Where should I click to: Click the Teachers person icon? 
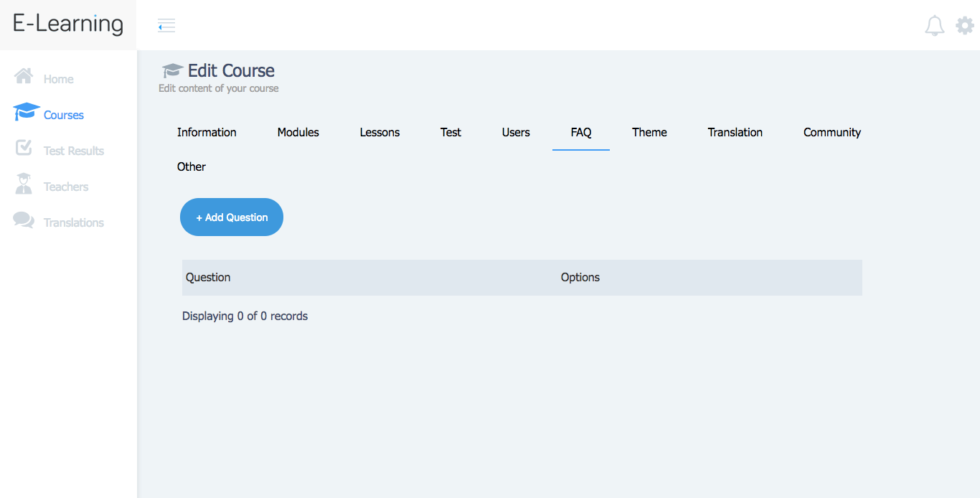click(x=24, y=184)
